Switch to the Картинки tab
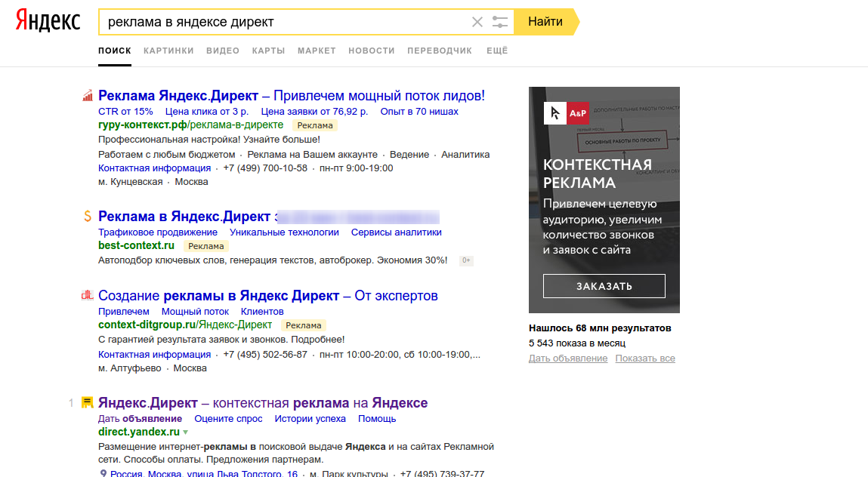 [168, 51]
